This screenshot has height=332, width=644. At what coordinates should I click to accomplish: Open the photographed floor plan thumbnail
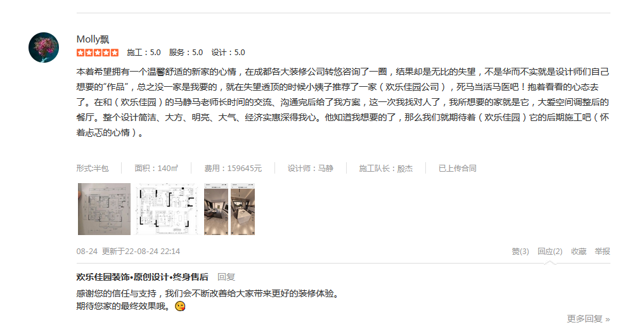point(105,209)
